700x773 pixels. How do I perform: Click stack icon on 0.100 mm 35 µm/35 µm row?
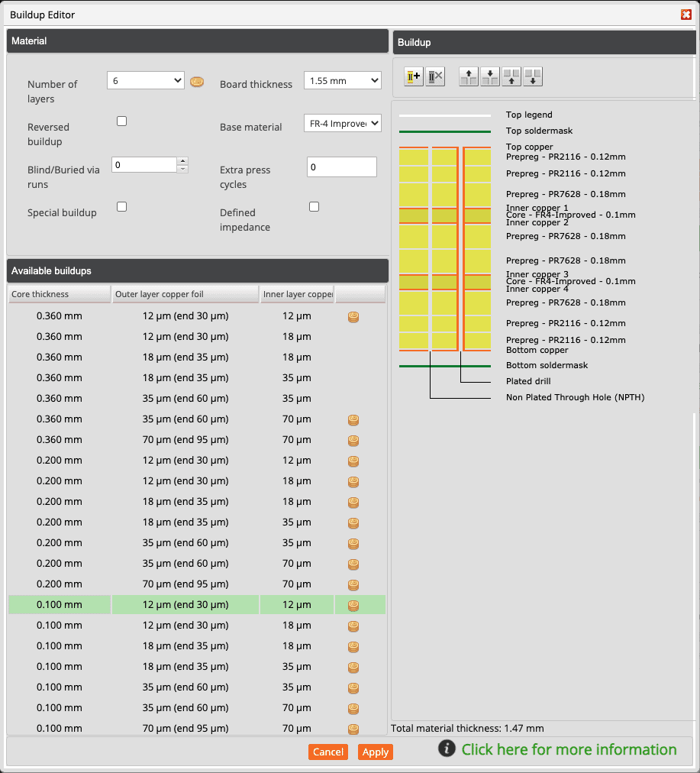(x=353, y=688)
